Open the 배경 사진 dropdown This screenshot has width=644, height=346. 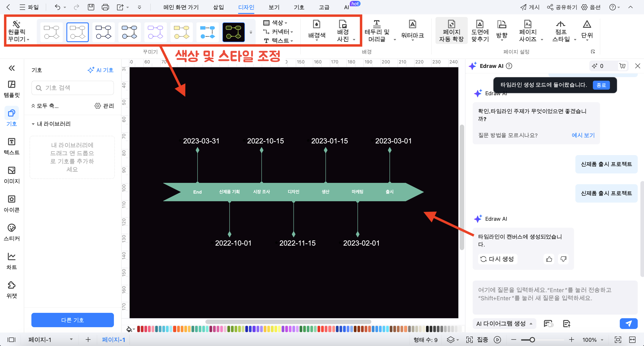coord(346,30)
